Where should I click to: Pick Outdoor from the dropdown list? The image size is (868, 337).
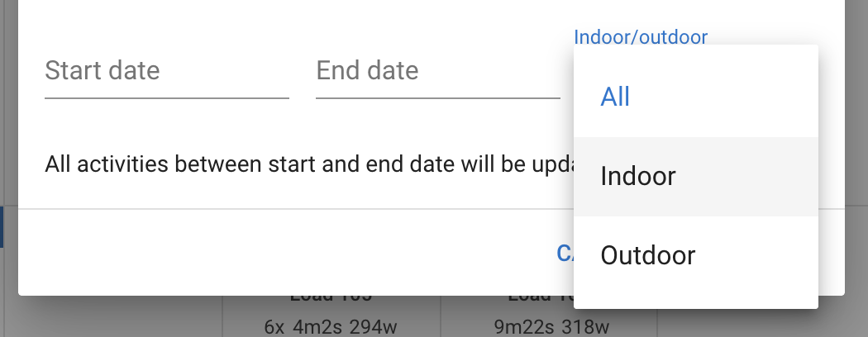[696, 255]
